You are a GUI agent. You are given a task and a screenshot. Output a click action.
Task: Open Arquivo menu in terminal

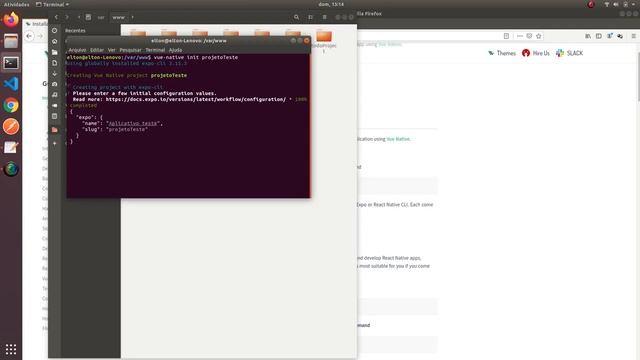pyautogui.click(x=77, y=50)
